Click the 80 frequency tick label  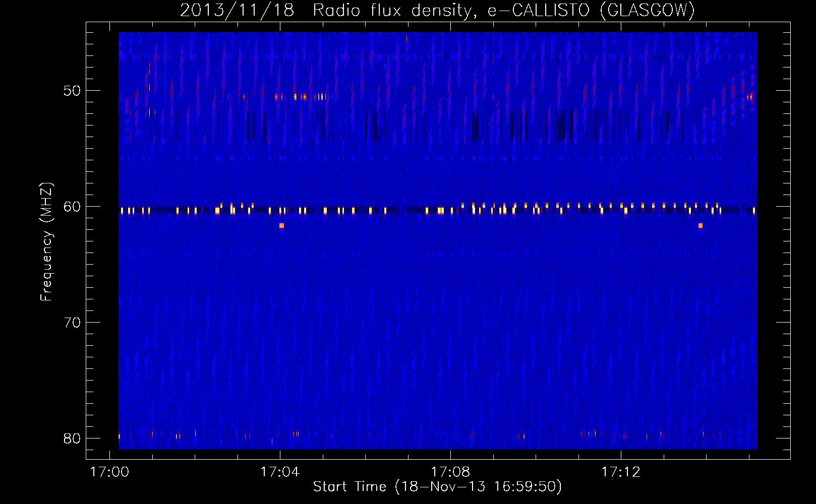pos(72,438)
